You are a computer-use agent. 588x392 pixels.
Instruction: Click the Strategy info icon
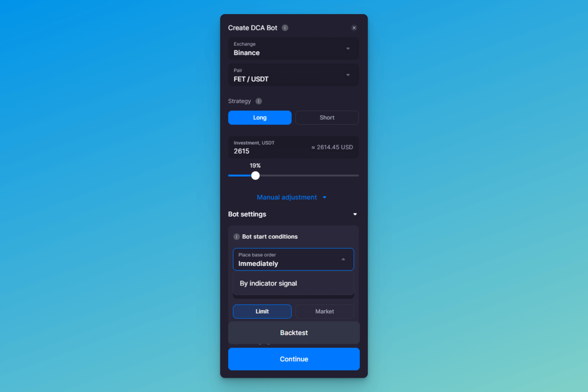(258, 101)
